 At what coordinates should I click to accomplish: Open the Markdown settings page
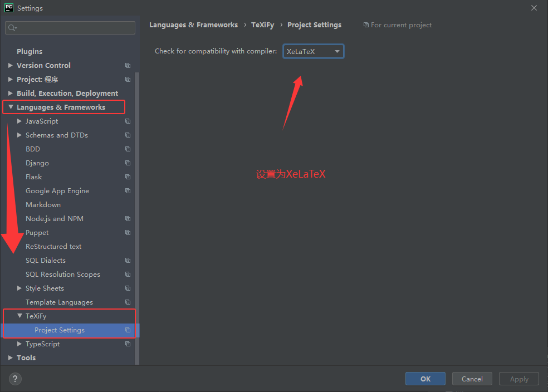(x=43, y=205)
